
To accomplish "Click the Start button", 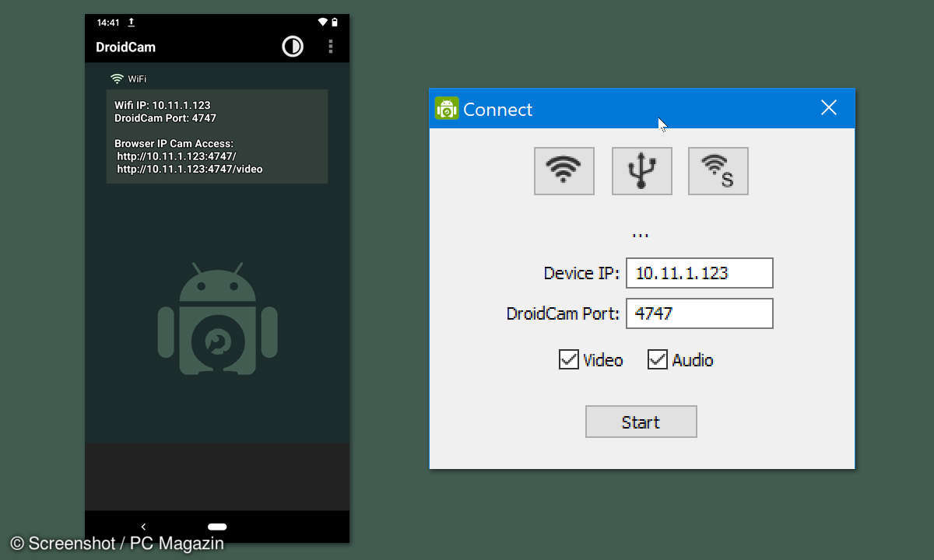I will pyautogui.click(x=641, y=422).
